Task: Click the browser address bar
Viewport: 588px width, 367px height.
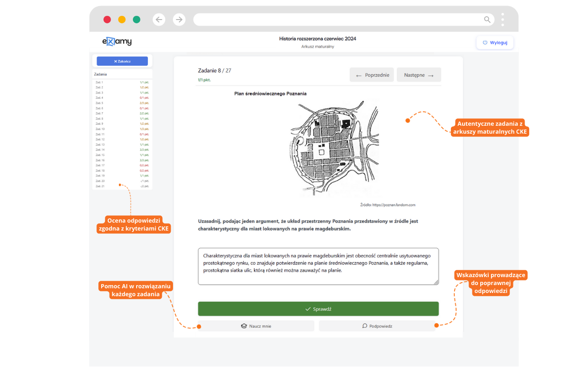Action: (x=336, y=20)
